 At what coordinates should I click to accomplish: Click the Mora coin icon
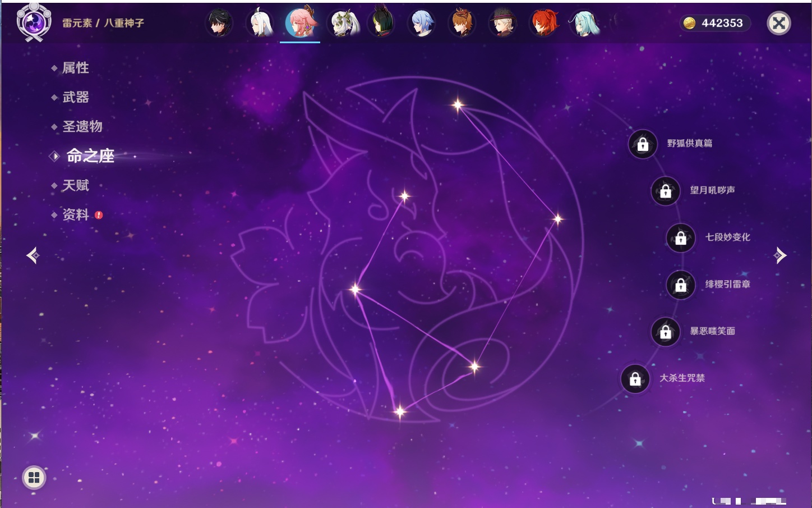coord(689,23)
